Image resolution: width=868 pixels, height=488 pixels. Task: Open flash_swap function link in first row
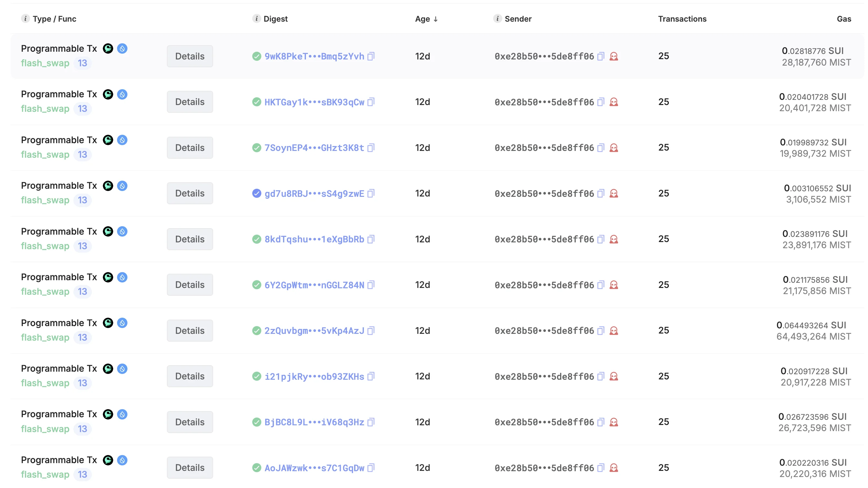click(45, 63)
